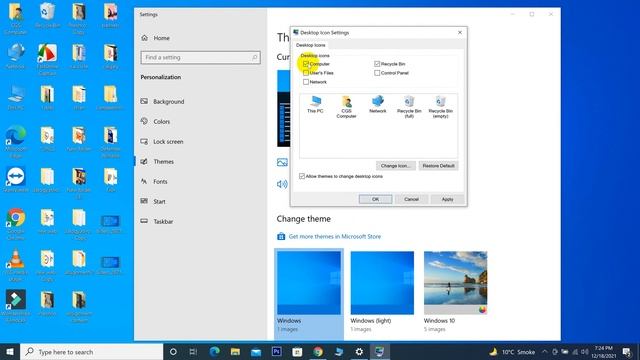Select the Windows 10 theme thumbnail
This screenshot has height=360, width=640.
pyautogui.click(x=456, y=283)
